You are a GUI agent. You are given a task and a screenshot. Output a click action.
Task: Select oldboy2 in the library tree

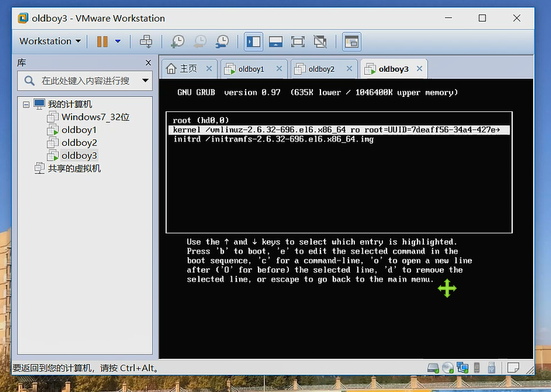79,143
